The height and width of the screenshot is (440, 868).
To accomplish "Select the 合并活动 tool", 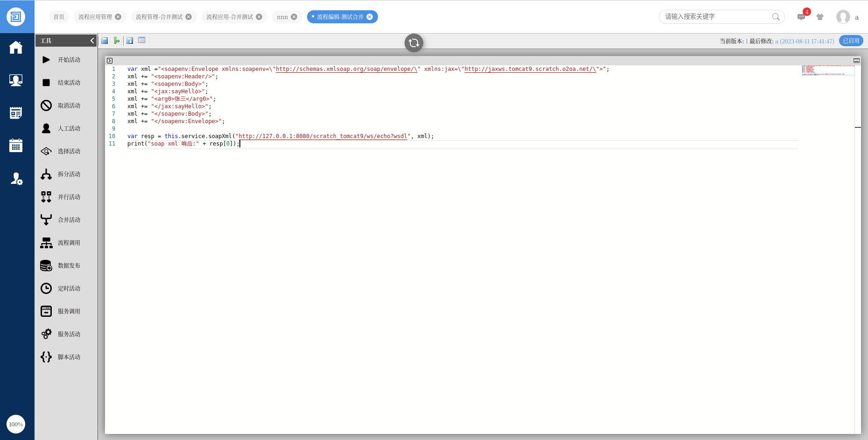I will [x=66, y=220].
